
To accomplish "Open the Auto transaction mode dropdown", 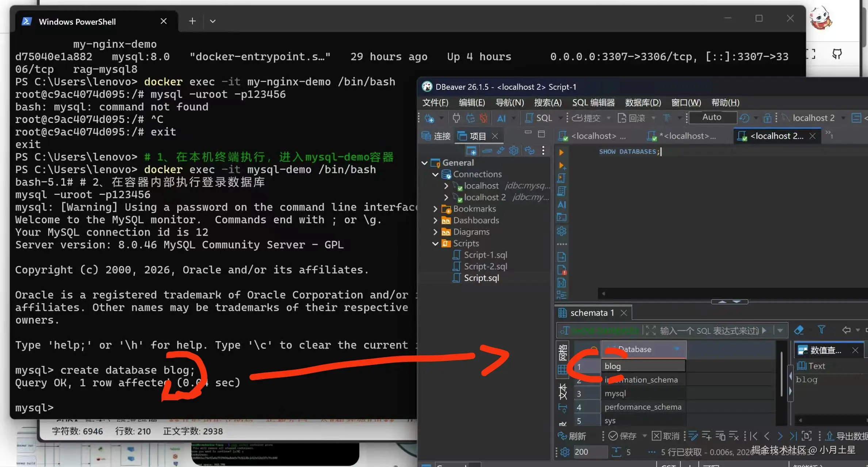I will click(712, 117).
